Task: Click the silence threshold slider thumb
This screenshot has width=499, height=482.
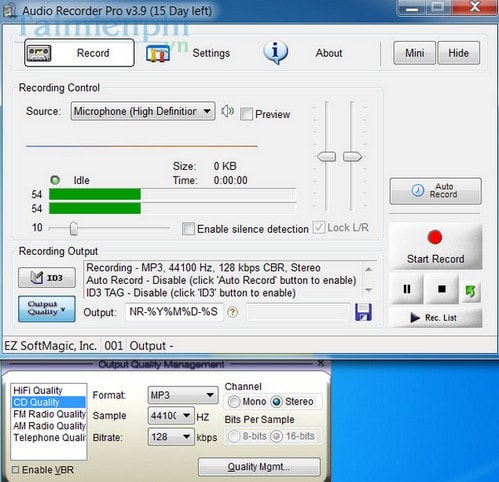Action: 74,228
